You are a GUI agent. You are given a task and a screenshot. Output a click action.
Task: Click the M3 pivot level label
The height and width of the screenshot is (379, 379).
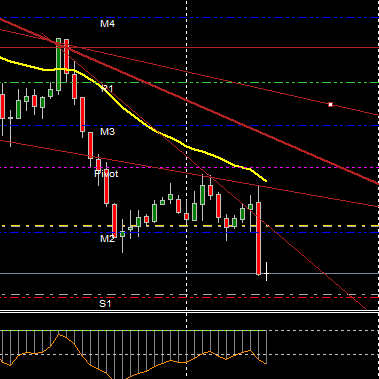[107, 132]
